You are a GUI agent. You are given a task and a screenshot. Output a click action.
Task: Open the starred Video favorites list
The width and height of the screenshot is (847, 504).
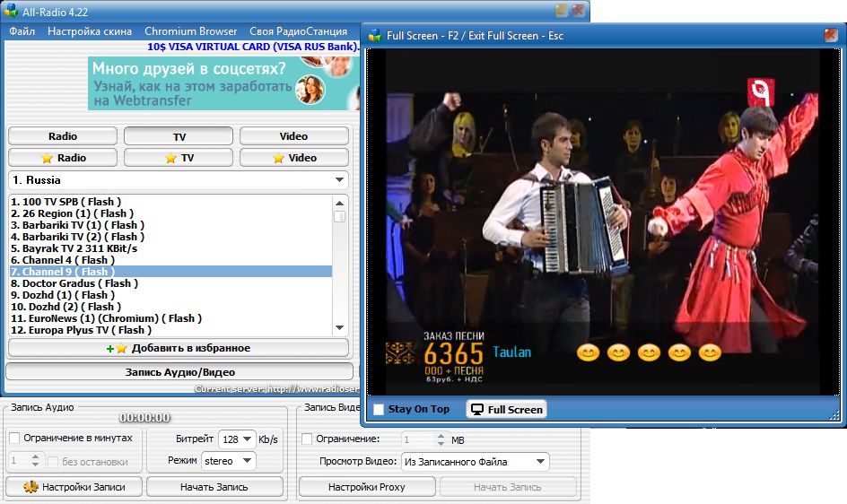point(293,158)
